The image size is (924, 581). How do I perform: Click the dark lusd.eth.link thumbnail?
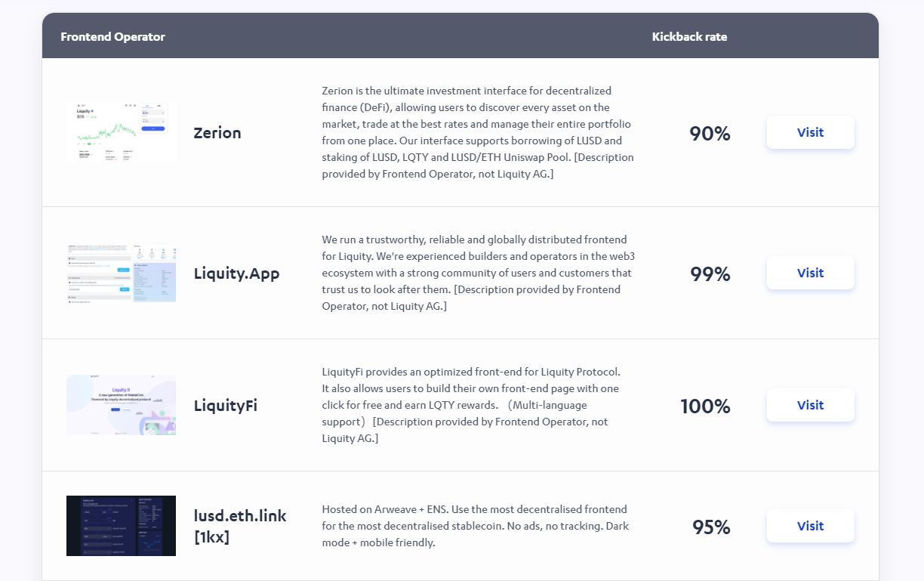pos(121,526)
